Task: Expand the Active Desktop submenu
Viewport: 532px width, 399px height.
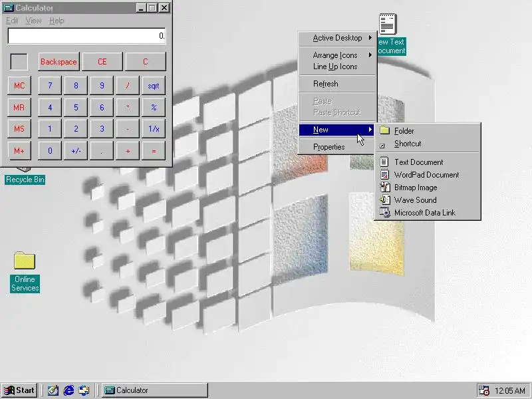Action: coord(338,38)
